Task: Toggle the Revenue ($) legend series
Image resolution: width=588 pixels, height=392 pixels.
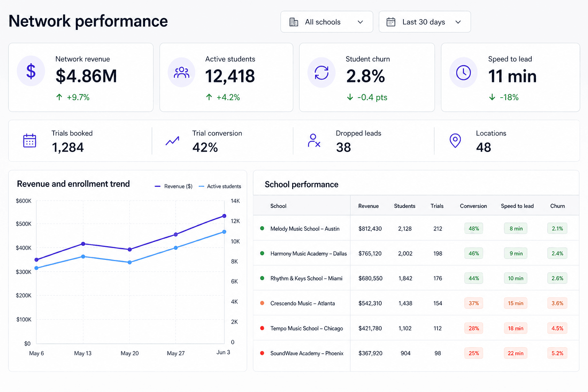Action: point(173,186)
